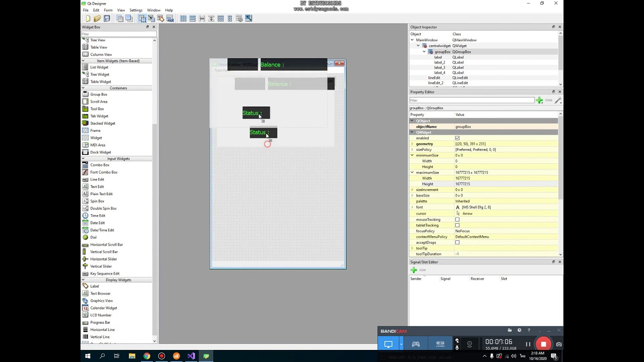
Task: Open the Settings menu
Action: (136, 10)
